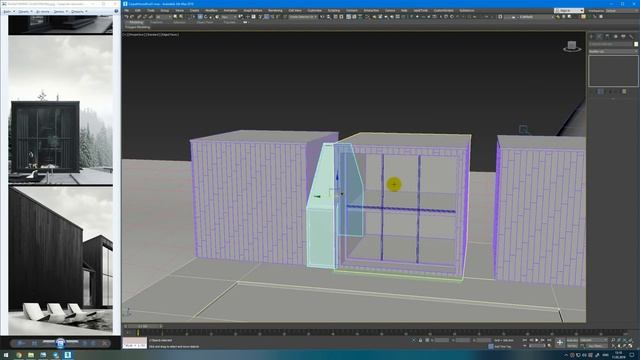Screen dimensions: 640x360
Task: Switch to the Create command panel tab
Action: (591, 36)
